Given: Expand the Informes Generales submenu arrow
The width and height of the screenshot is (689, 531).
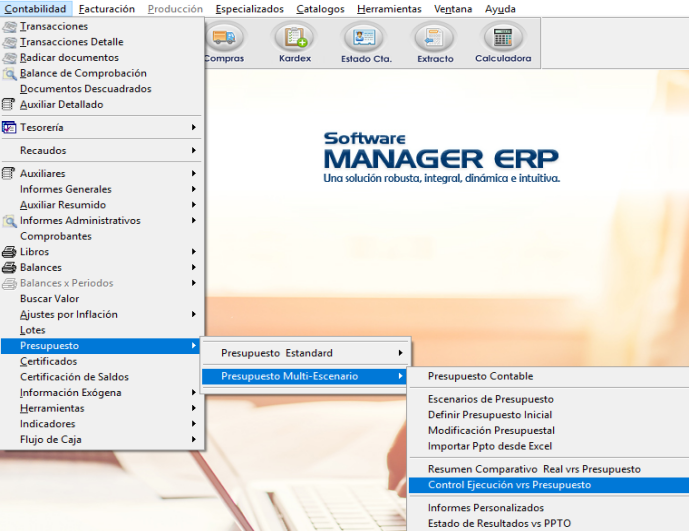Looking at the screenshot, I should [x=194, y=189].
